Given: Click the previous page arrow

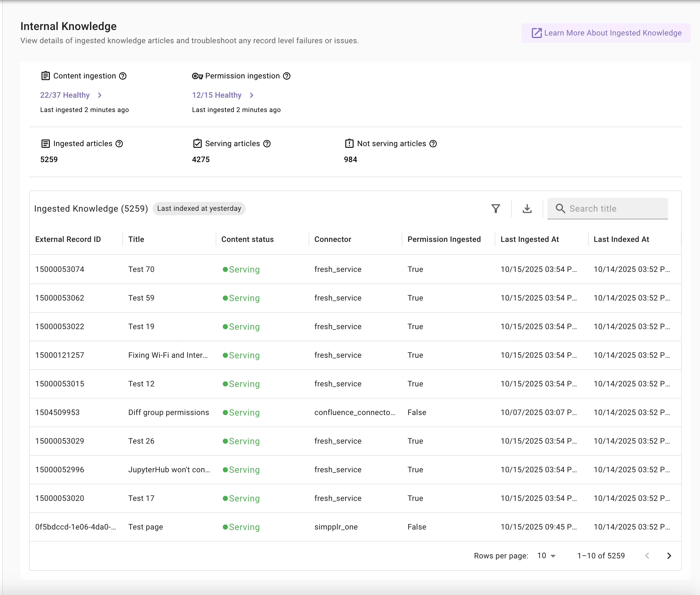Looking at the screenshot, I should pyautogui.click(x=647, y=556).
